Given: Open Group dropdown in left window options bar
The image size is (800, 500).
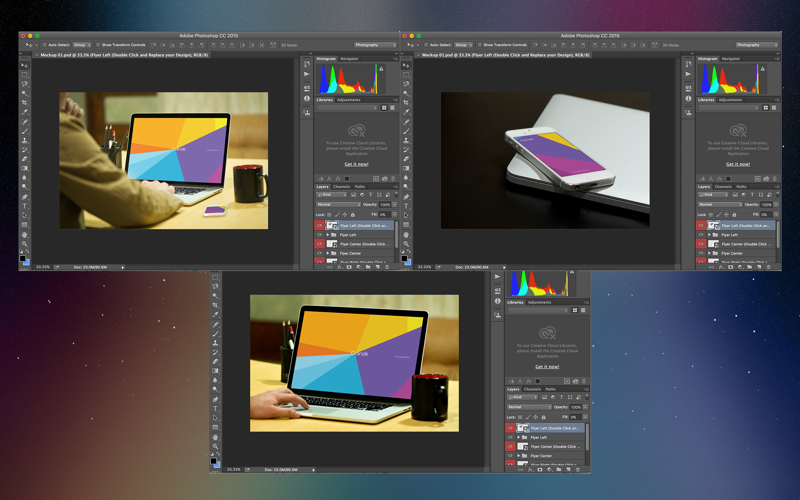Looking at the screenshot, I should 82,45.
